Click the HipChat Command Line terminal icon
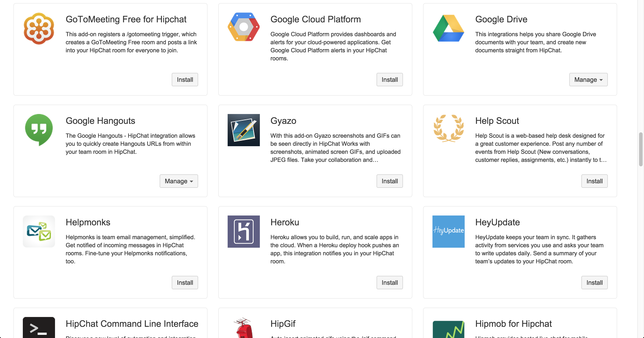The image size is (644, 338). 39,327
